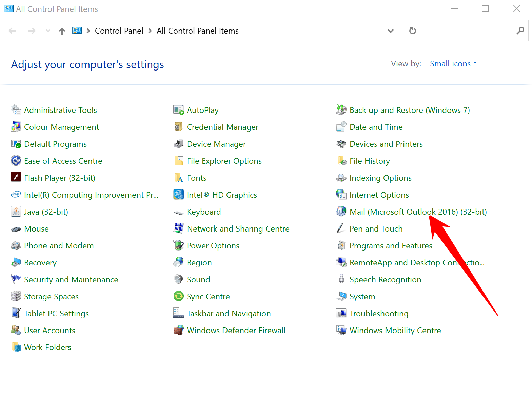This screenshot has height=400, width=532.
Task: Click the Device Manager icon
Action: 179,144
